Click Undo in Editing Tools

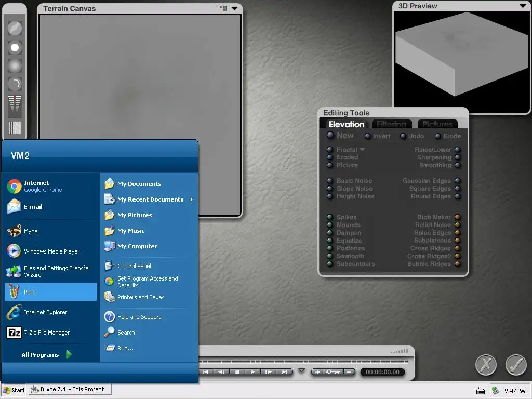(412, 136)
